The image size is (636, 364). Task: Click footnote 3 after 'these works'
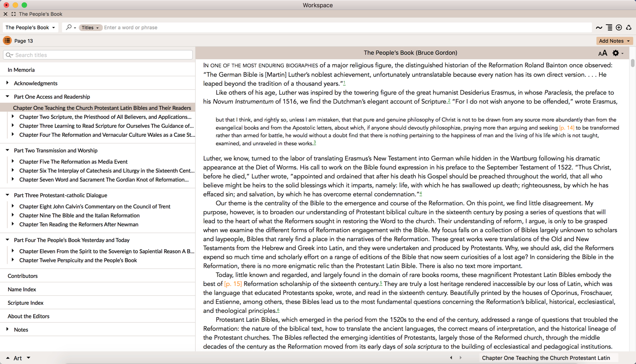click(x=314, y=143)
